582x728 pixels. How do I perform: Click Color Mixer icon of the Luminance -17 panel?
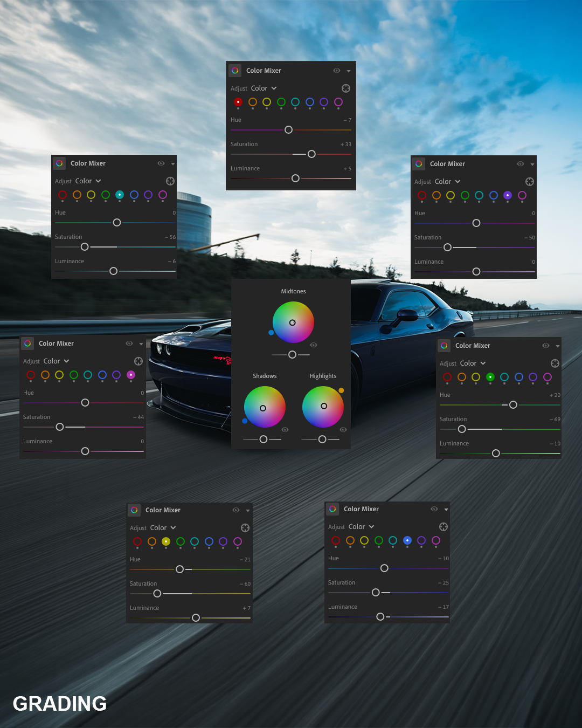332,509
